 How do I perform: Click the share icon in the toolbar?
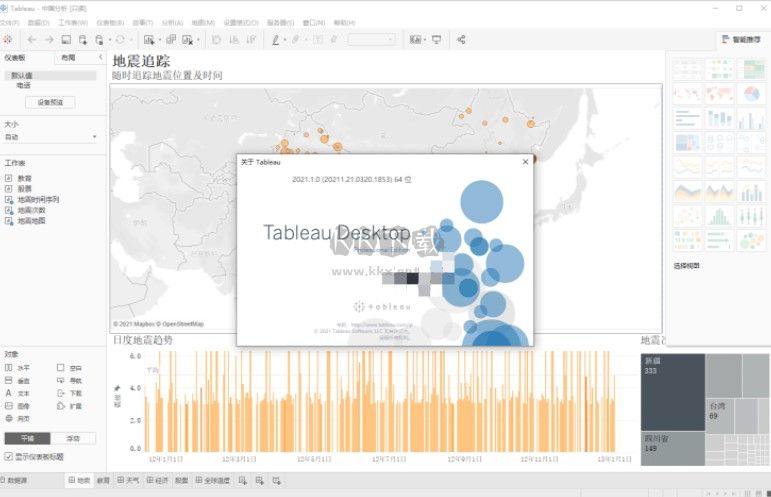coord(461,39)
